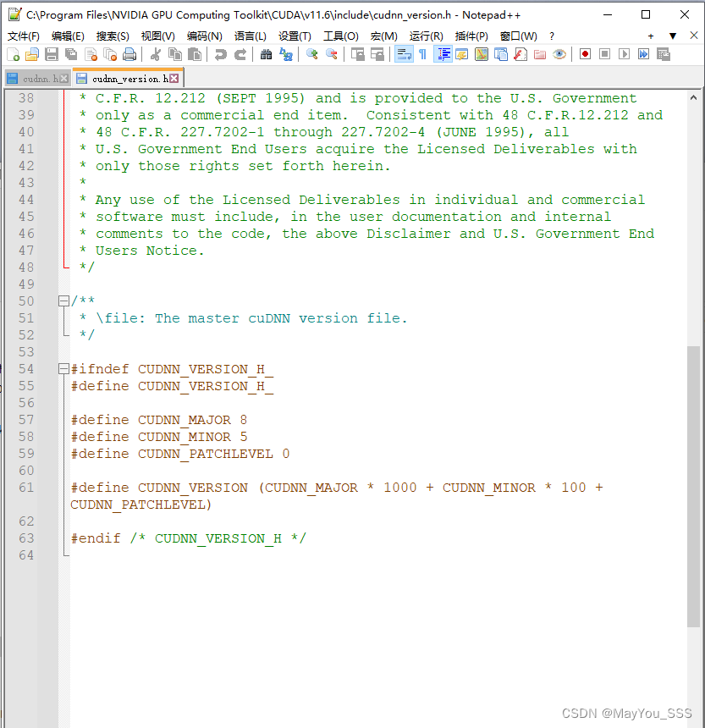Toggle word wrap

405,53
